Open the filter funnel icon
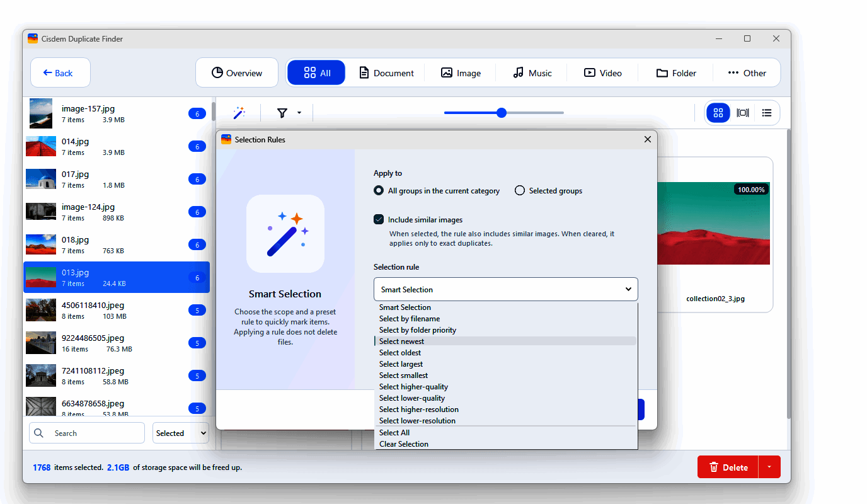The image size is (867, 504). click(x=282, y=113)
